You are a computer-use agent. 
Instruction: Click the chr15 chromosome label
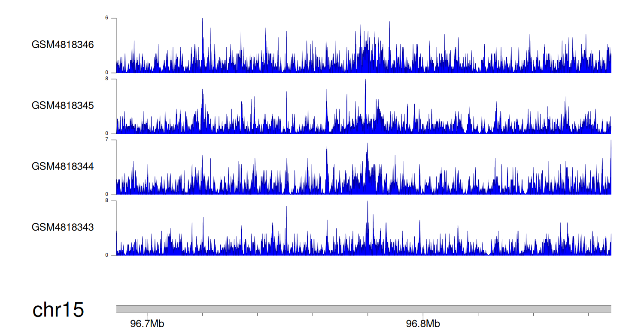58,310
